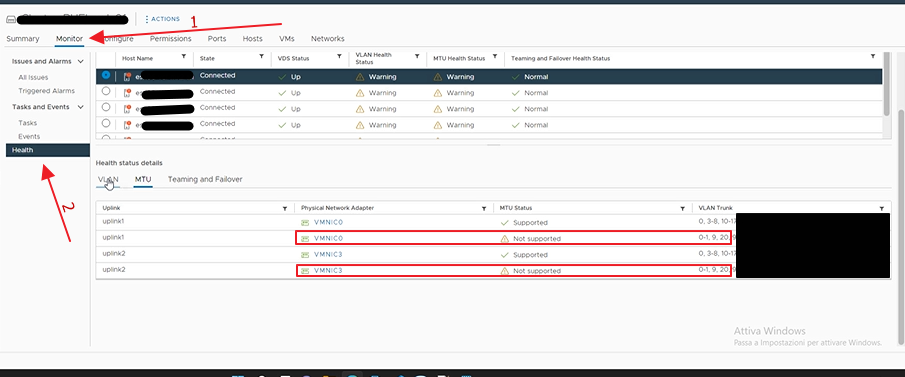Switch to the Summary tab

click(x=23, y=39)
